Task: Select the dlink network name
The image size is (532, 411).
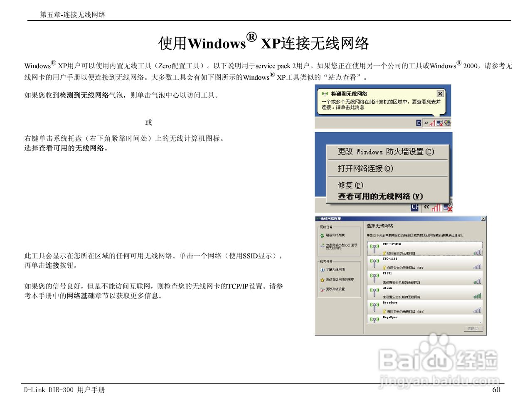Action: point(387,288)
